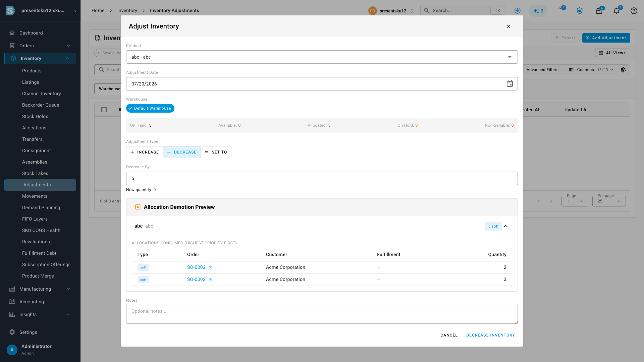Open external link icon for second SO-0002
The height and width of the screenshot is (362, 644).
(x=210, y=280)
